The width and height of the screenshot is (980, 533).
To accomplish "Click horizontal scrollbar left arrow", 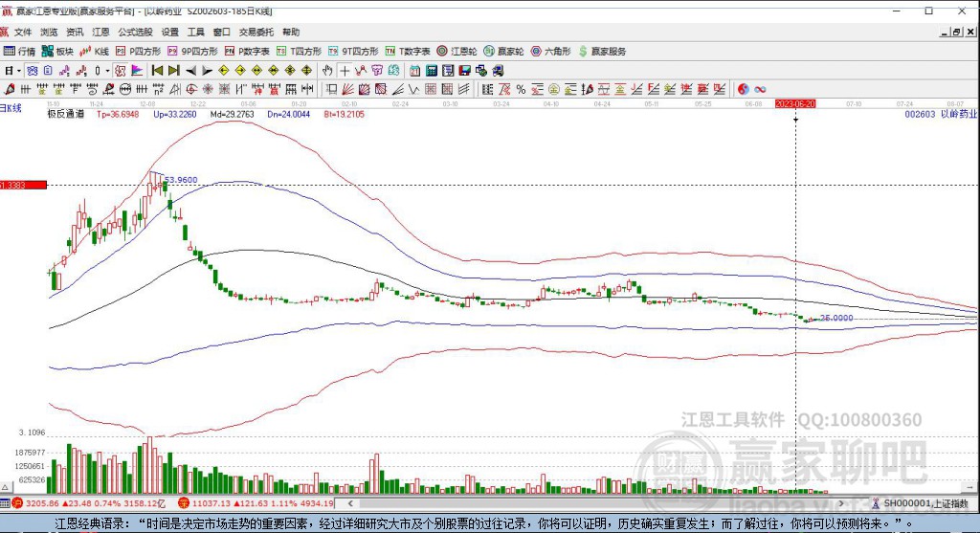I will click(350, 503).
